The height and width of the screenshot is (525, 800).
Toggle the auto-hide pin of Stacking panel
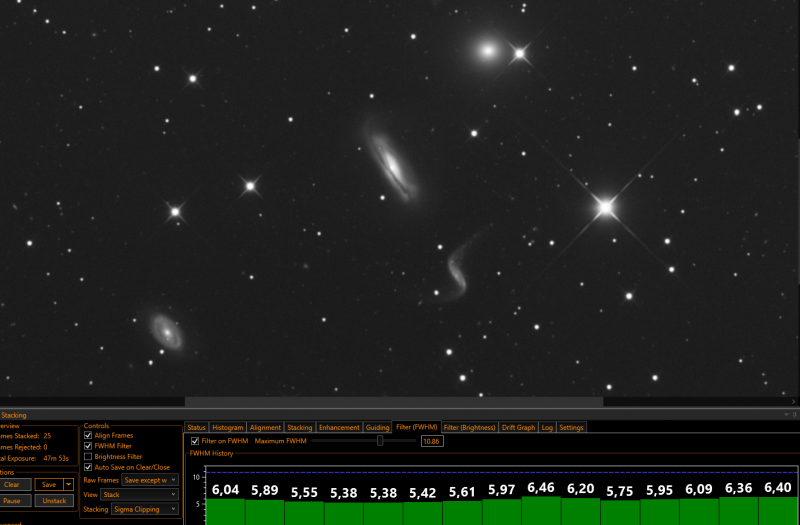point(794,415)
